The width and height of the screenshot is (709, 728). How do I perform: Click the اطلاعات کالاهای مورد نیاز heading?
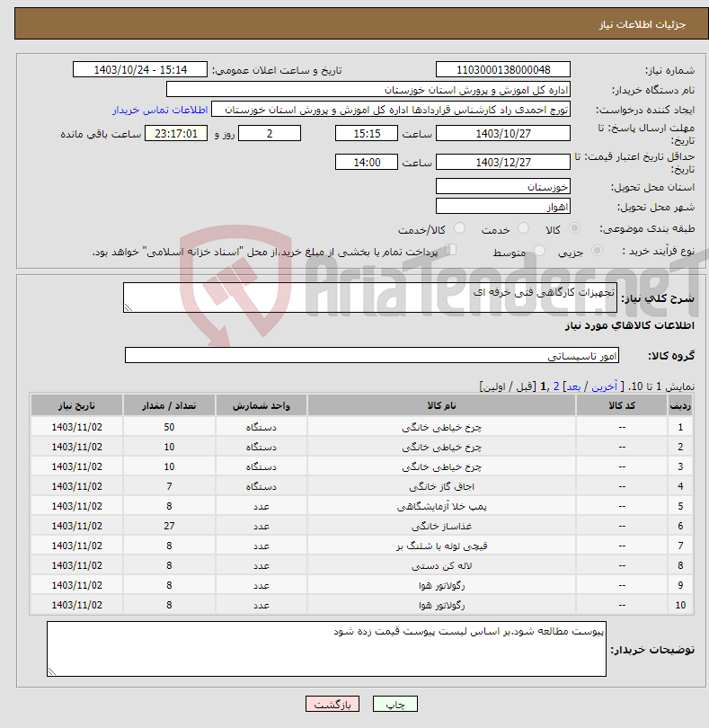[x=629, y=325]
